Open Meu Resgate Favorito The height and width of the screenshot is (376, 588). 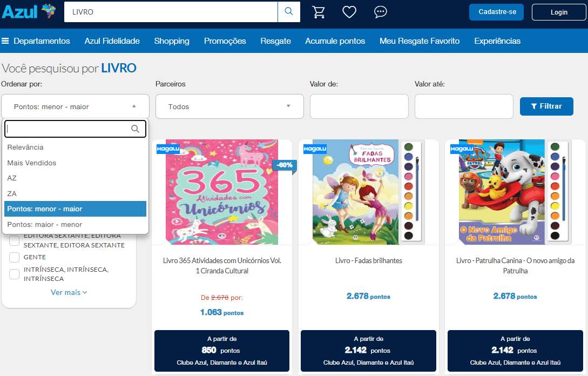420,41
